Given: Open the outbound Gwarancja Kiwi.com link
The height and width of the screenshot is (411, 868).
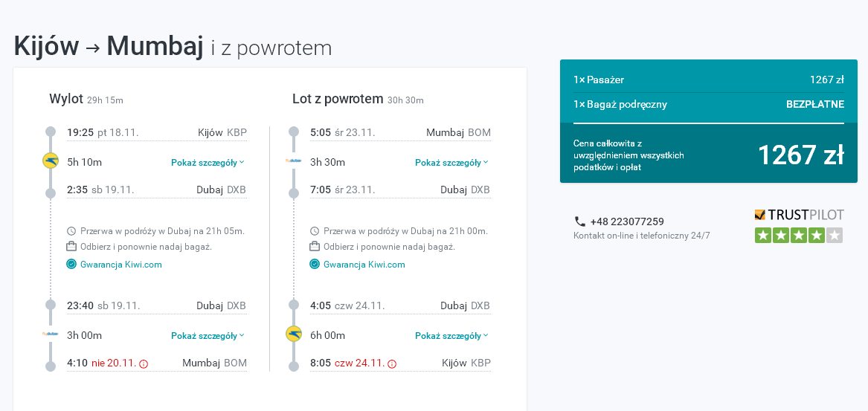Looking at the screenshot, I should point(121,265).
